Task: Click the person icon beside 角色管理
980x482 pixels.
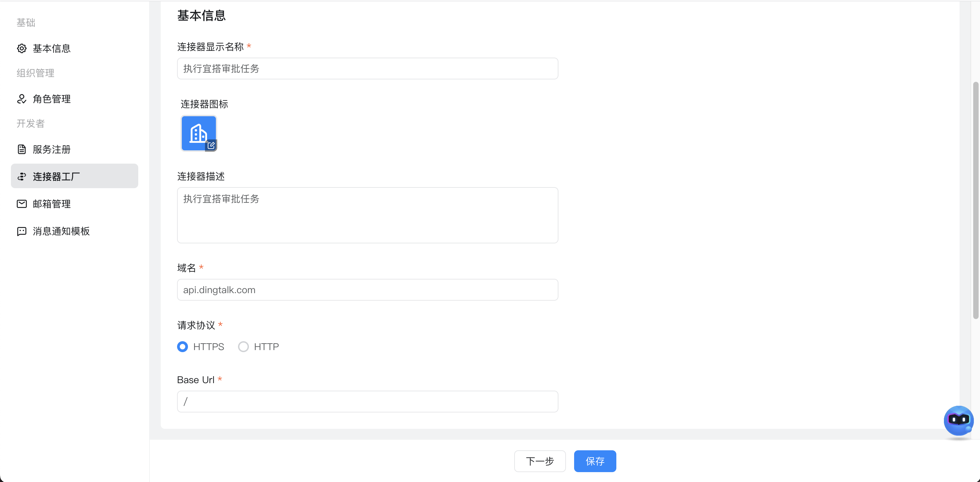Action: 22,99
